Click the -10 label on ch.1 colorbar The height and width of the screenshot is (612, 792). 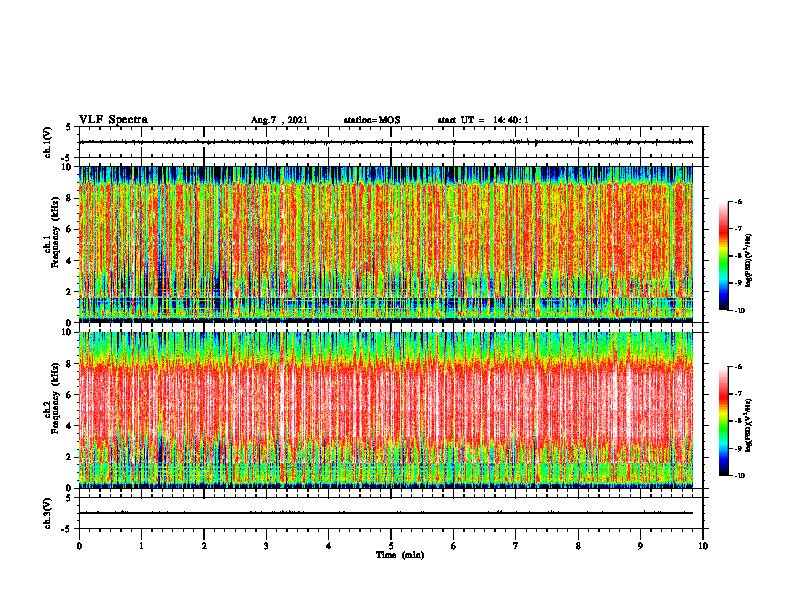point(739,311)
